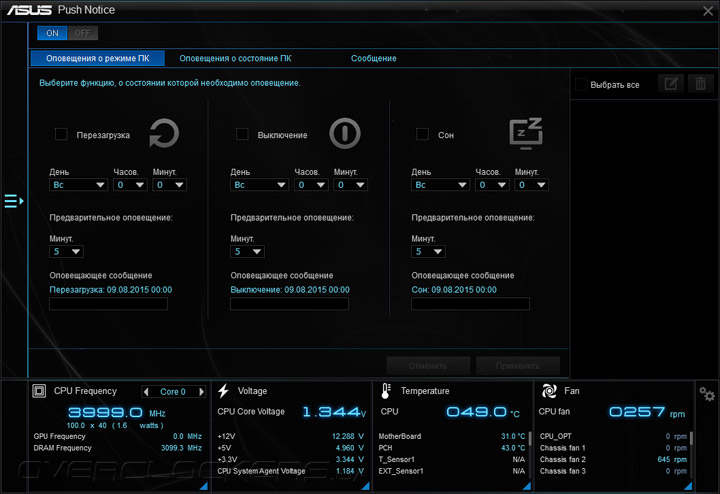This screenshot has height=494, width=720.
Task: Click the trash delete icon
Action: [x=701, y=84]
